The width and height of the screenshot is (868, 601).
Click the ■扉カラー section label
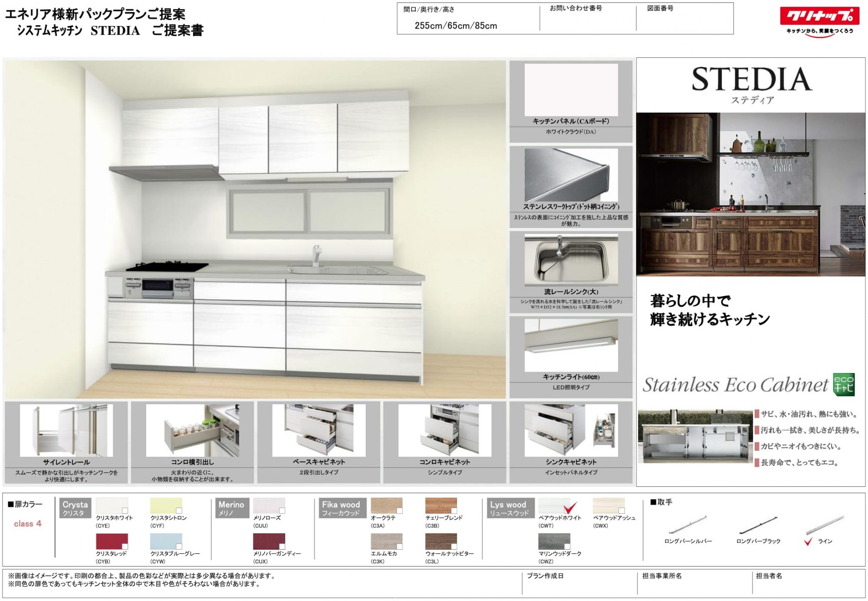click(x=25, y=504)
